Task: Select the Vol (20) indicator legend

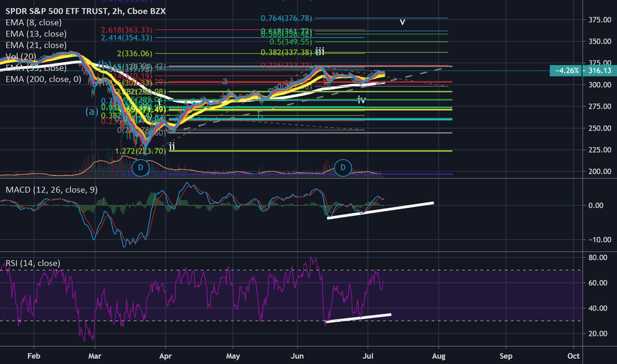Action: click(21, 57)
